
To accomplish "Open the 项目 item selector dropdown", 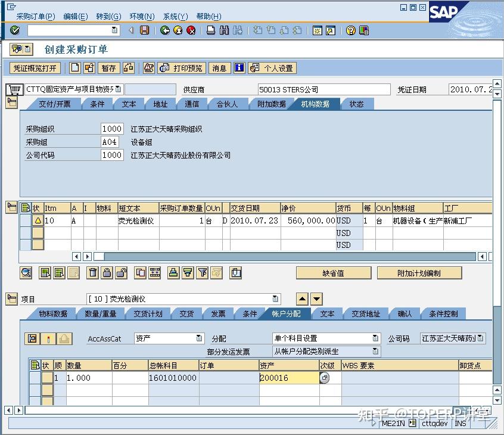I will click(x=274, y=299).
